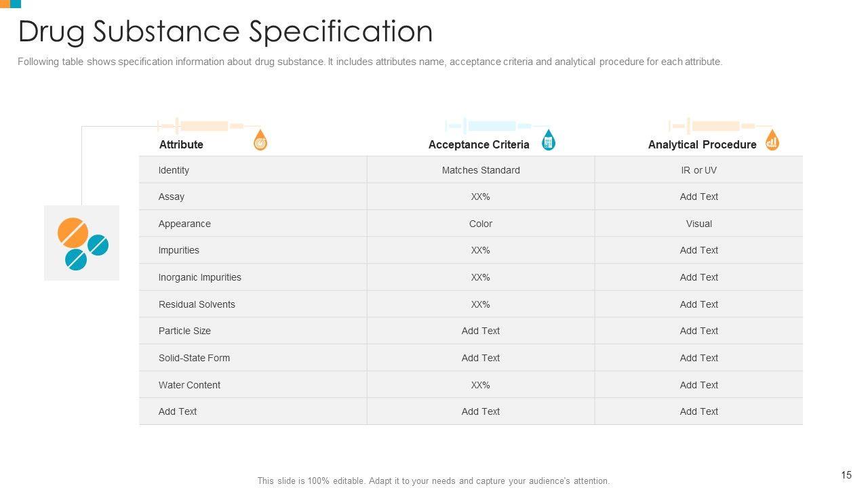This screenshot has width=868, height=488.
Task: Click the Matches Standard cell
Action: [481, 170]
